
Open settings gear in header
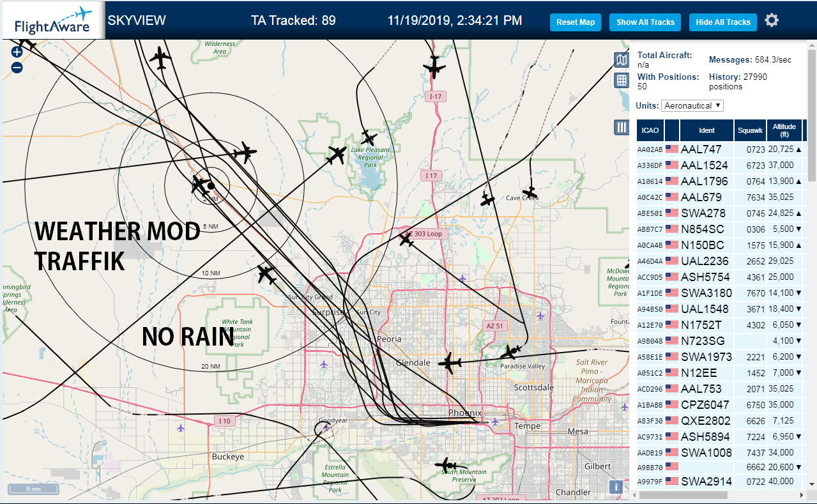pyautogui.click(x=772, y=20)
